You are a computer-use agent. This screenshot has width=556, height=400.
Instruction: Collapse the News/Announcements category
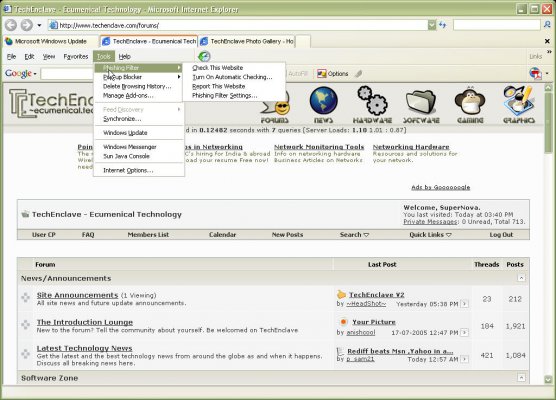[x=521, y=278]
